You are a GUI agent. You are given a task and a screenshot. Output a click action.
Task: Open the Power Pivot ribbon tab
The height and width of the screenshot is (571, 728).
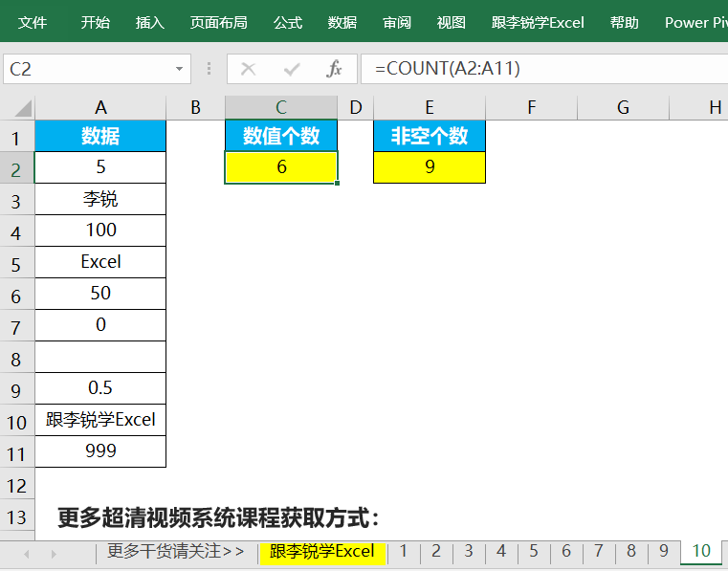(696, 22)
